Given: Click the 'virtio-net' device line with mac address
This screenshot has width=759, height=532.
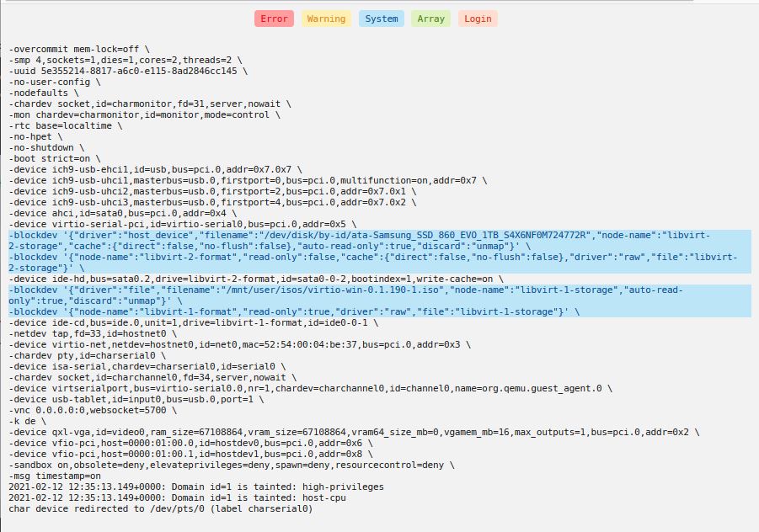Looking at the screenshot, I should pos(239,345).
